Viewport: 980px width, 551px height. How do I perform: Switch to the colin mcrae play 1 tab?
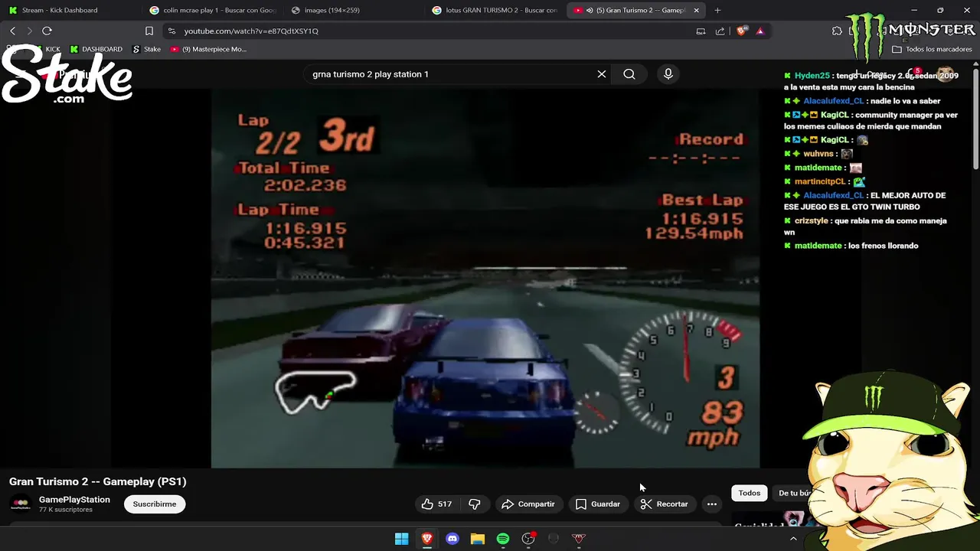point(213,10)
